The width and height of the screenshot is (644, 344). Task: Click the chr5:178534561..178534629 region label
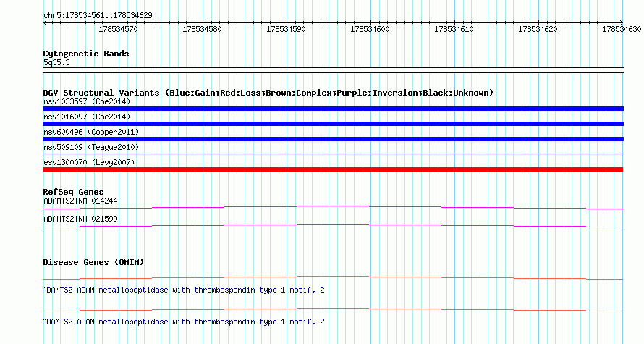coord(98,15)
